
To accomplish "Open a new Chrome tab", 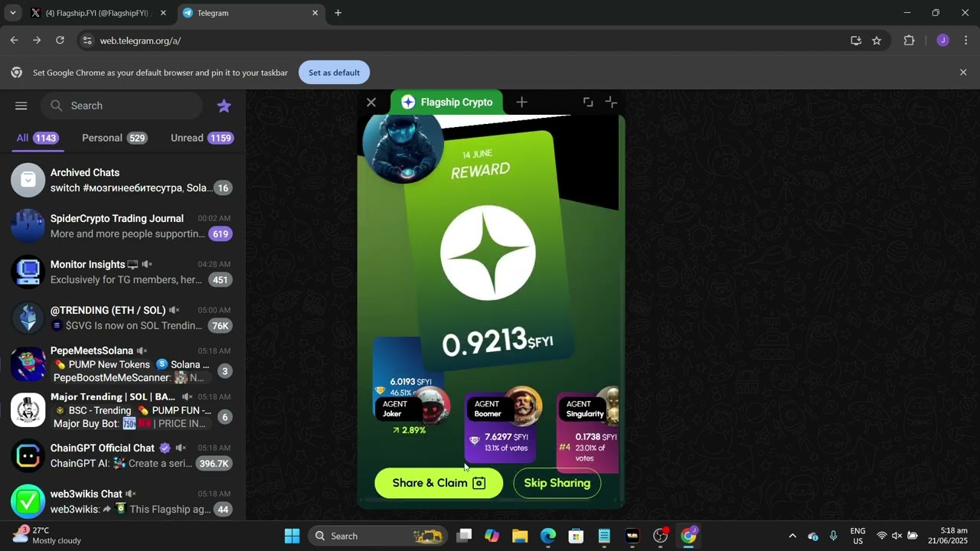I will (x=338, y=13).
